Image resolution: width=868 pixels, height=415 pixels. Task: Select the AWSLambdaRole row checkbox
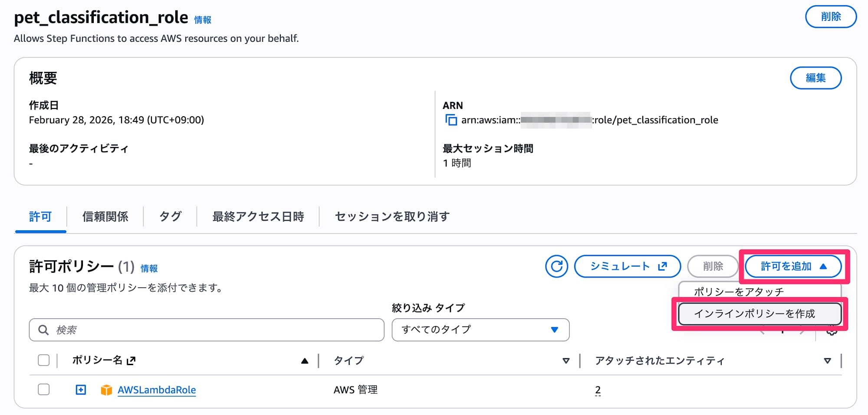pyautogui.click(x=44, y=389)
